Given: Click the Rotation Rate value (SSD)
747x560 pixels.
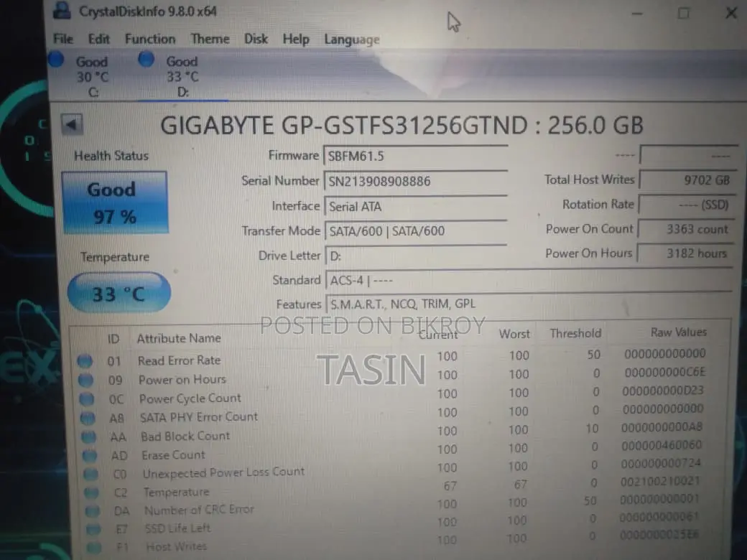Looking at the screenshot, I should (686, 205).
